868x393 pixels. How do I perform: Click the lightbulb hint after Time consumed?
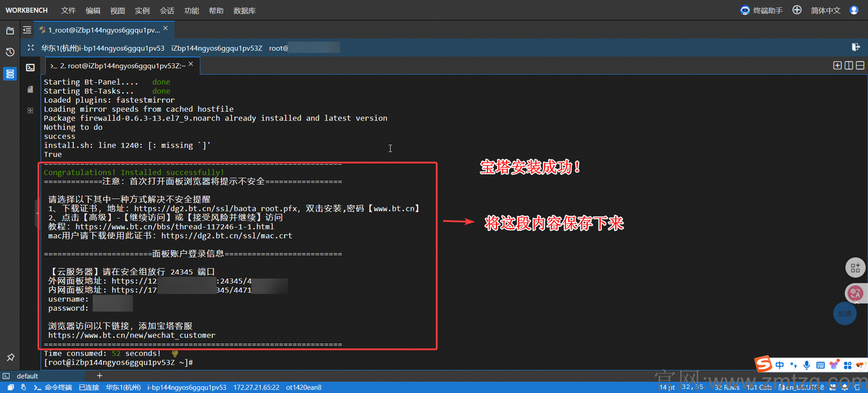pyautogui.click(x=175, y=353)
